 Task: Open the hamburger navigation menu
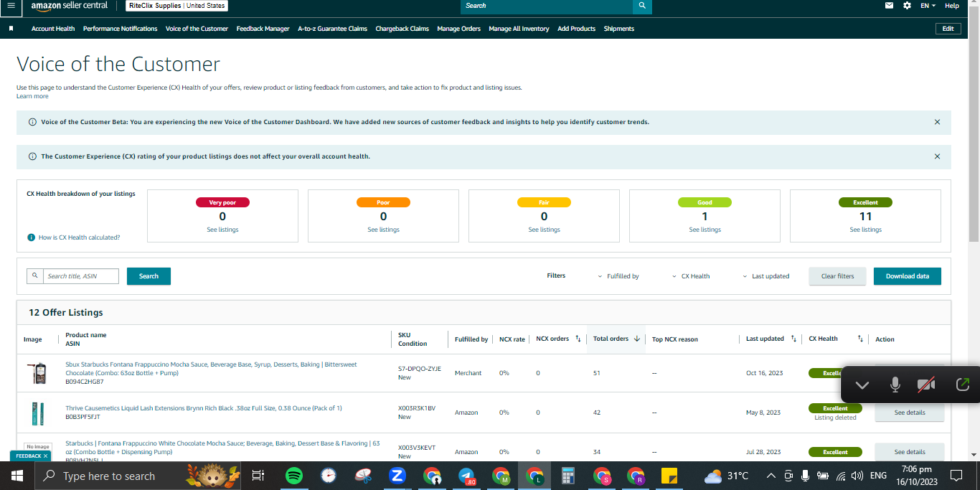[10, 6]
